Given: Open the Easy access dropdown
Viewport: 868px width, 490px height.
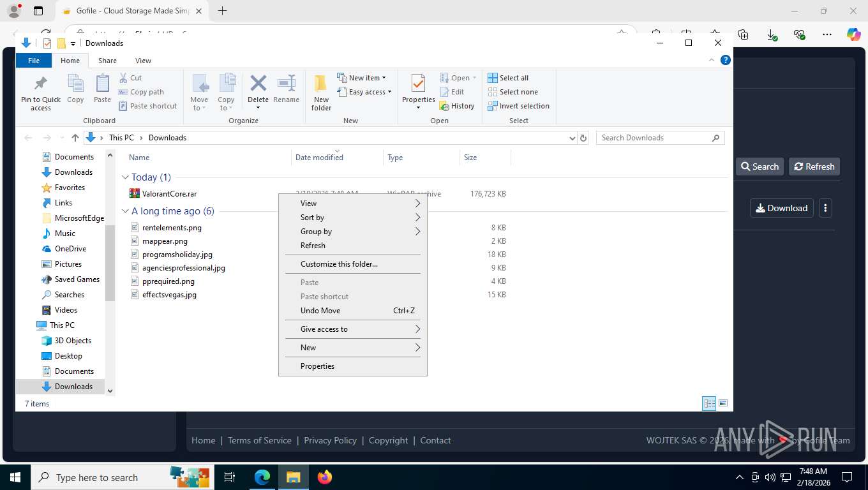Looking at the screenshot, I should pyautogui.click(x=364, y=92).
